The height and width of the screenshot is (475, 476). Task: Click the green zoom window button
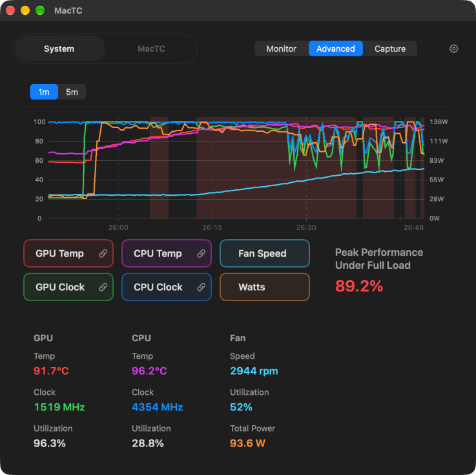tap(40, 10)
